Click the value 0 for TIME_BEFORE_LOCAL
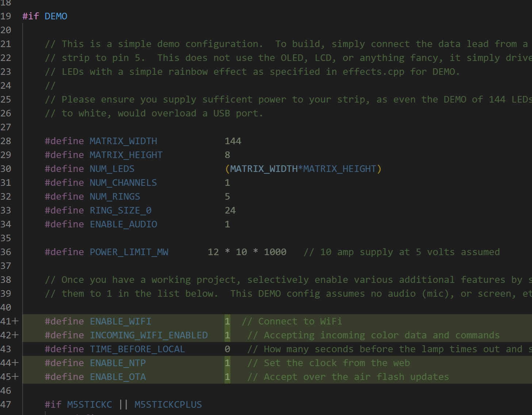 tap(227, 349)
